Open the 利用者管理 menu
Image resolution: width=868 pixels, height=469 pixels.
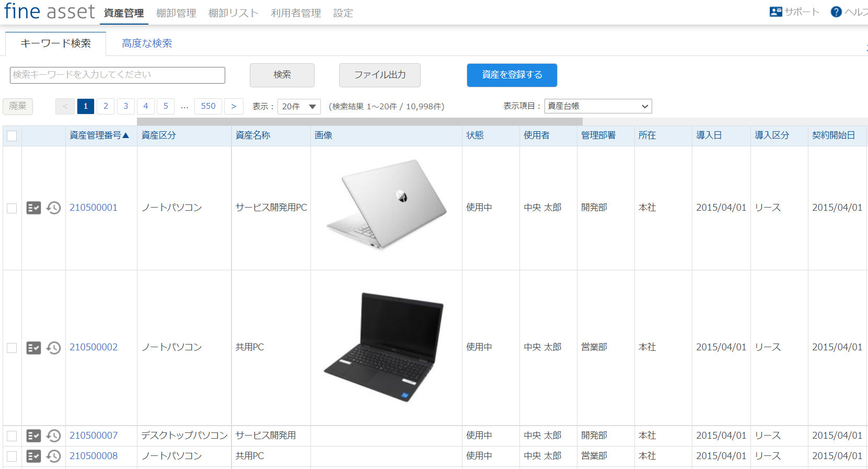coord(296,13)
